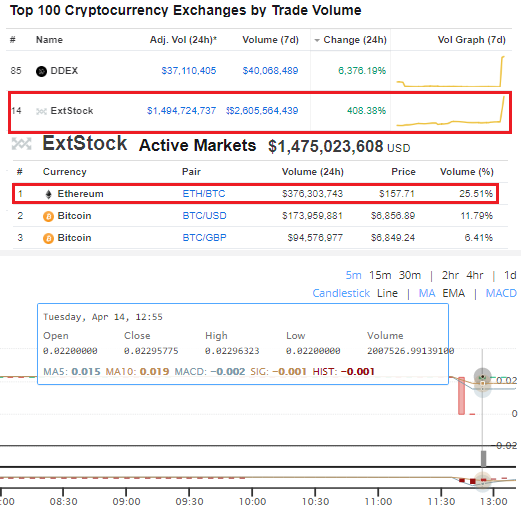
Task: Sort by Adj. Vol (24h) column header
Action: point(183,40)
